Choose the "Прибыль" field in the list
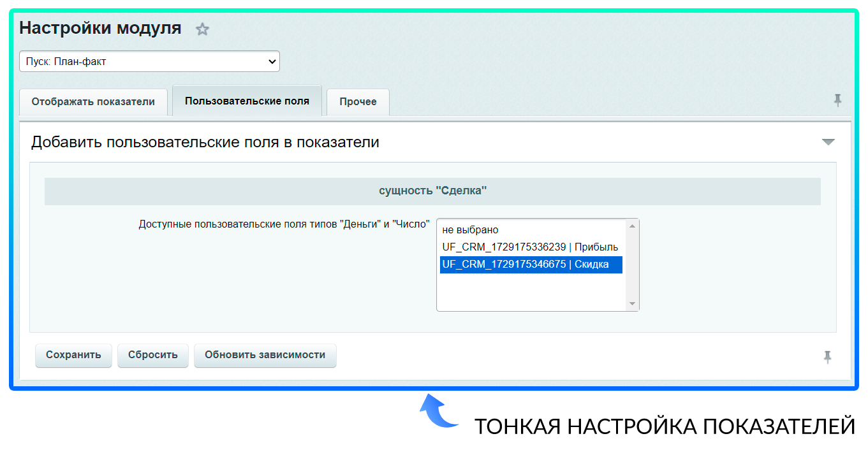Screen dimensions: 868x450 coord(529,247)
